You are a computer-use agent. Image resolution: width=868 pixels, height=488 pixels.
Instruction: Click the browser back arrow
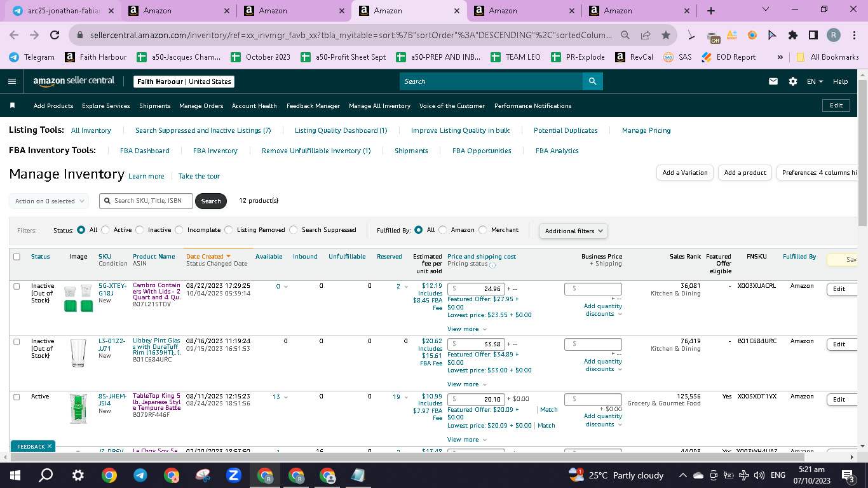click(15, 35)
